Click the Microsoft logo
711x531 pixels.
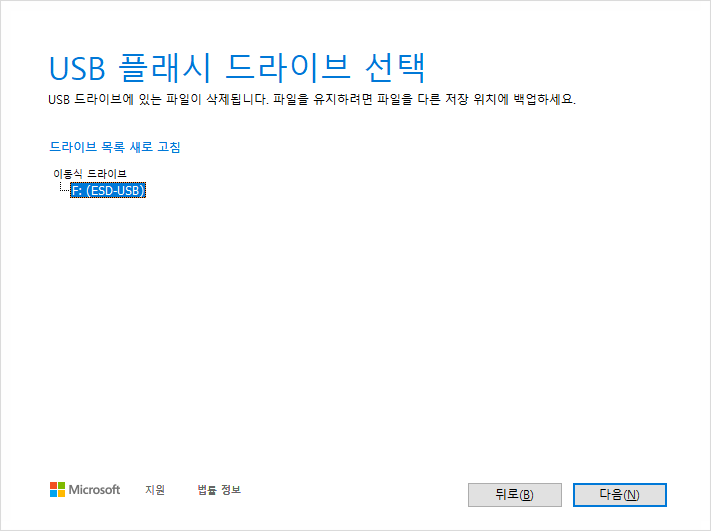[85, 490]
